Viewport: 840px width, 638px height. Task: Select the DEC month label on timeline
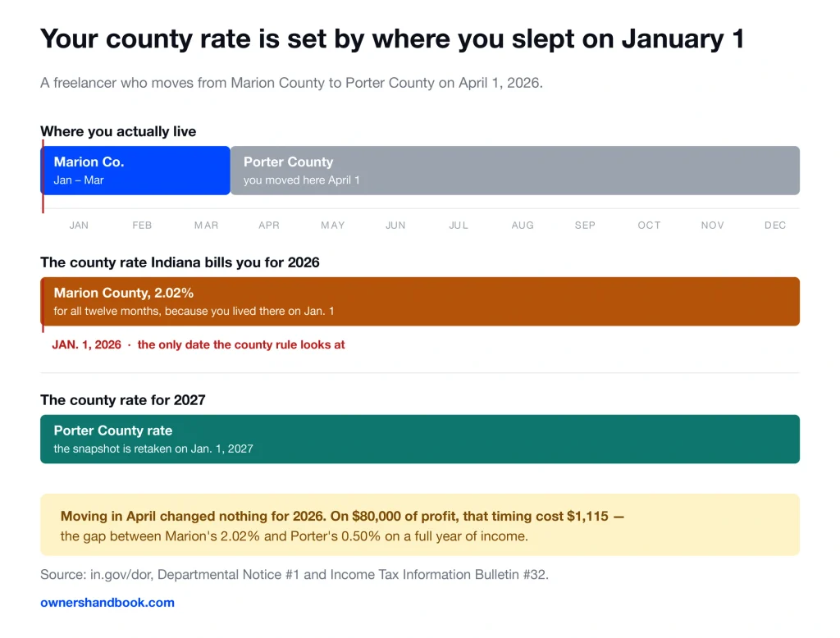[775, 226]
